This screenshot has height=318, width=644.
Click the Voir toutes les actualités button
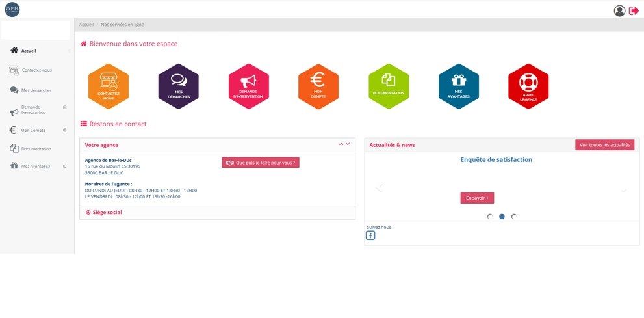(x=604, y=145)
